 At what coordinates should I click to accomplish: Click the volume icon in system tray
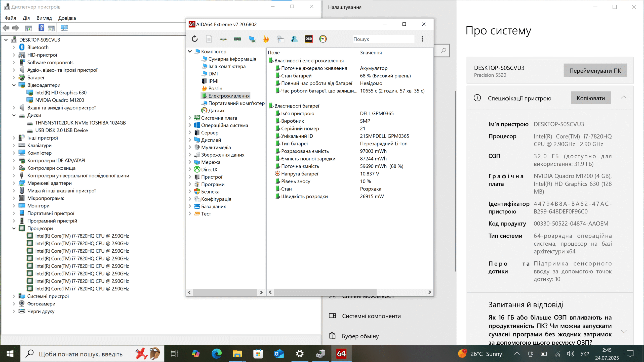pos(571,354)
